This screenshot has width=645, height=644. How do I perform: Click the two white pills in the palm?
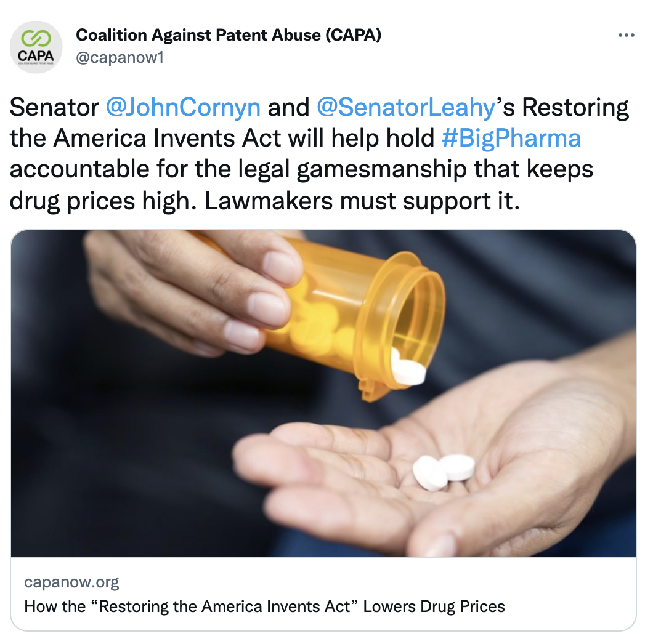444,472
